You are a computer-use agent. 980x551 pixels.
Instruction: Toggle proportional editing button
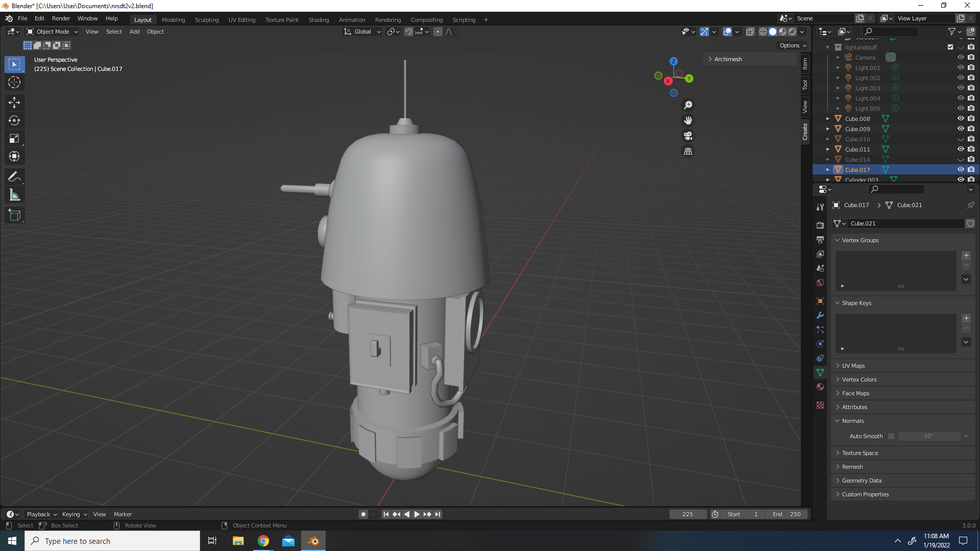click(x=438, y=32)
